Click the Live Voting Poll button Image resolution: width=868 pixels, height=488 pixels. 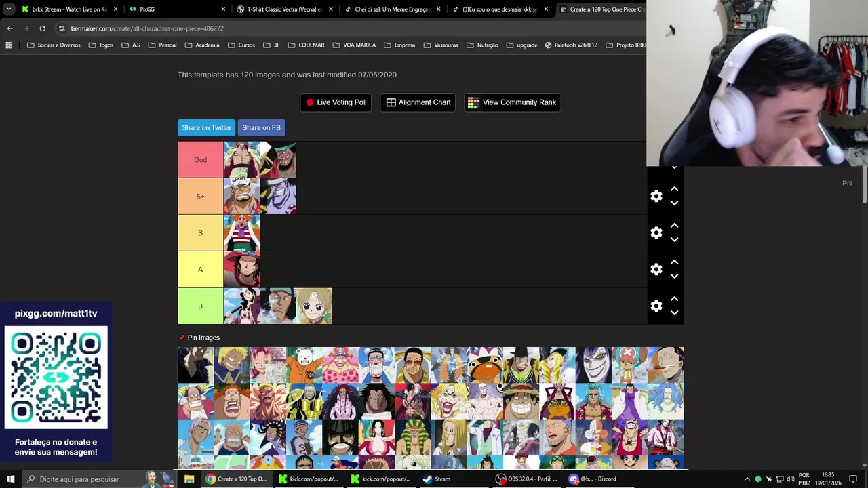(336, 102)
